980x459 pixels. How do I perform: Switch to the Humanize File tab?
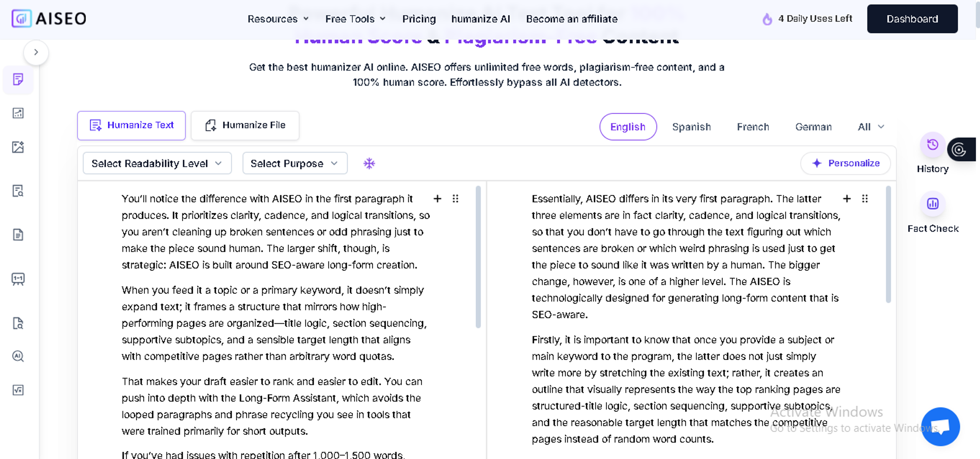[x=245, y=125]
